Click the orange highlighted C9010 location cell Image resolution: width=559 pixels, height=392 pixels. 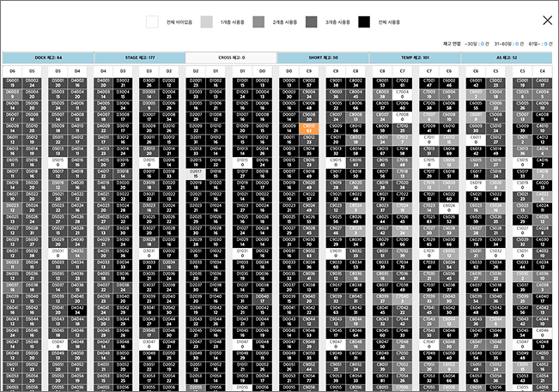point(309,127)
